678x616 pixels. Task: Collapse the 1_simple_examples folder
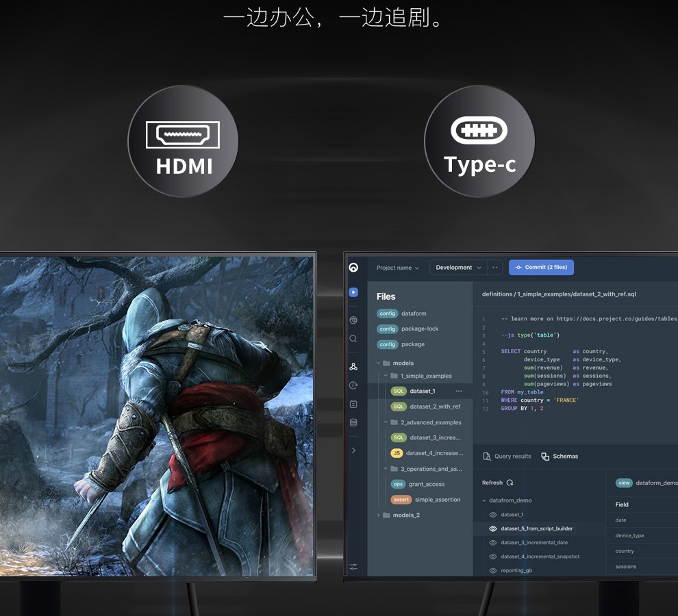click(386, 376)
